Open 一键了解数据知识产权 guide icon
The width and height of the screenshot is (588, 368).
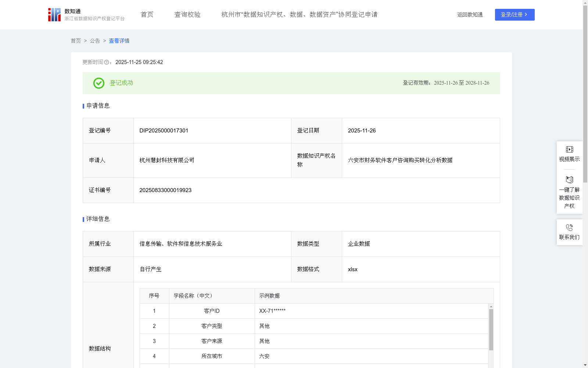click(569, 180)
